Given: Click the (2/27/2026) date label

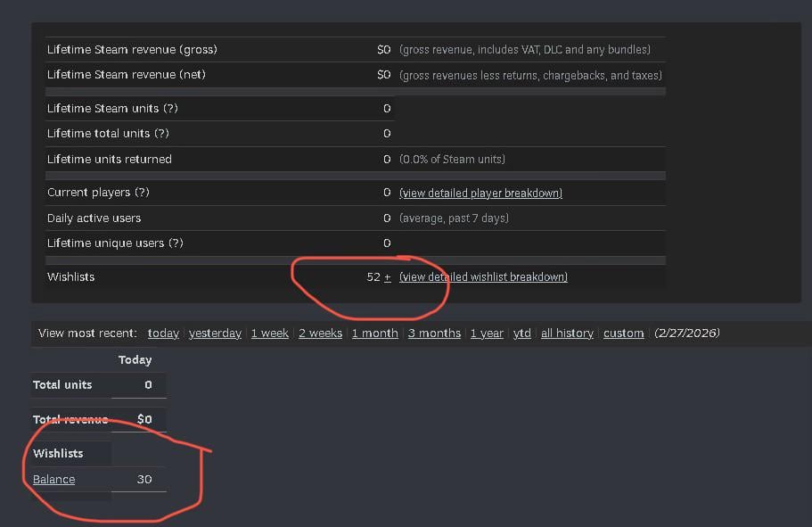Looking at the screenshot, I should [x=686, y=333].
